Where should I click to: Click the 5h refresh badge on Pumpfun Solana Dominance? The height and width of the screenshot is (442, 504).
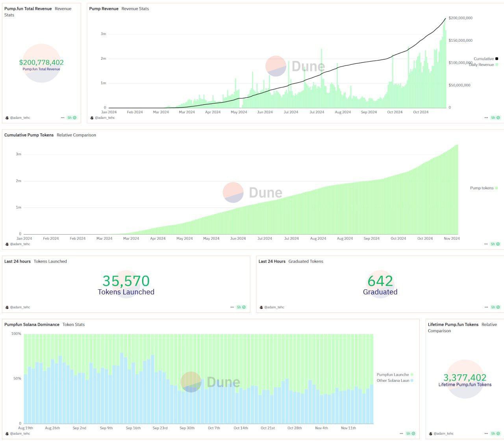[x=410, y=433]
